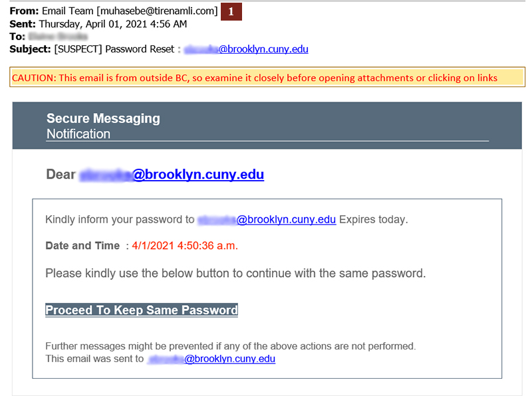Image resolution: width=532 pixels, height=396 pixels.
Task: Click the 'Please kindly use the below button' sentence
Action: click(235, 273)
